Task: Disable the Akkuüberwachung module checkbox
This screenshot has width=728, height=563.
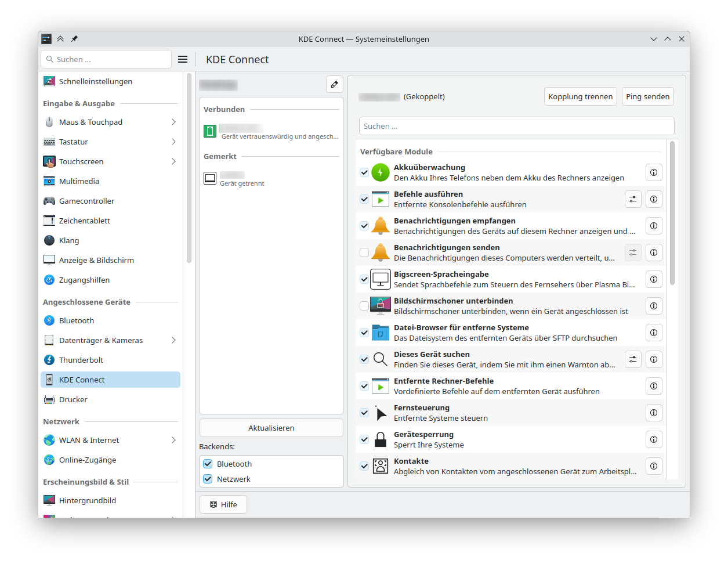Action: point(364,172)
